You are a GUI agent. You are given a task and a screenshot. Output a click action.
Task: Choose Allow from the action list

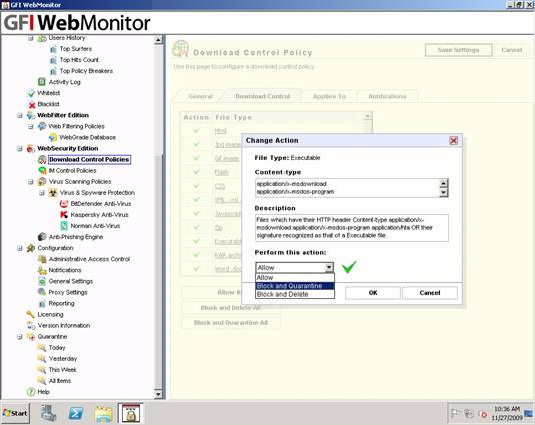pos(295,278)
